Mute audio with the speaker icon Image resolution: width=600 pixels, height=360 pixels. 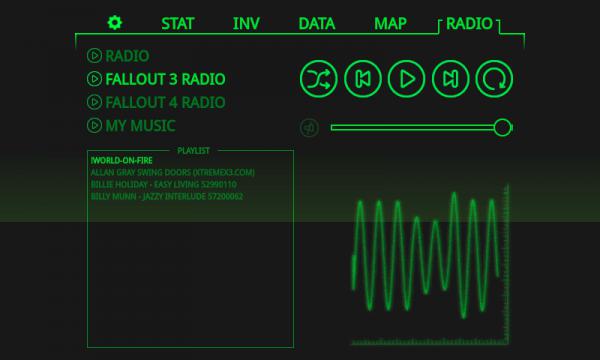309,128
